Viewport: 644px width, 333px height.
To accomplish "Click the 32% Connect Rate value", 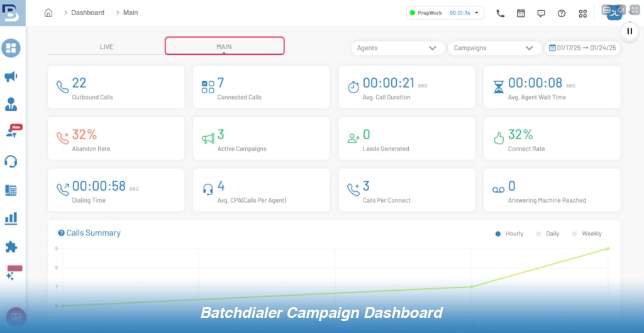I will [520, 134].
